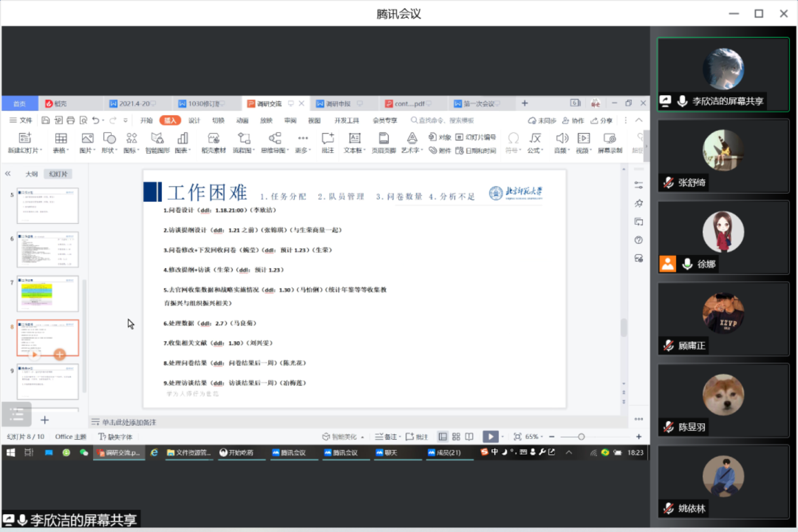The height and width of the screenshot is (532, 798).
Task: Toggle 陈昱羽's microphone mute state
Action: click(668, 427)
